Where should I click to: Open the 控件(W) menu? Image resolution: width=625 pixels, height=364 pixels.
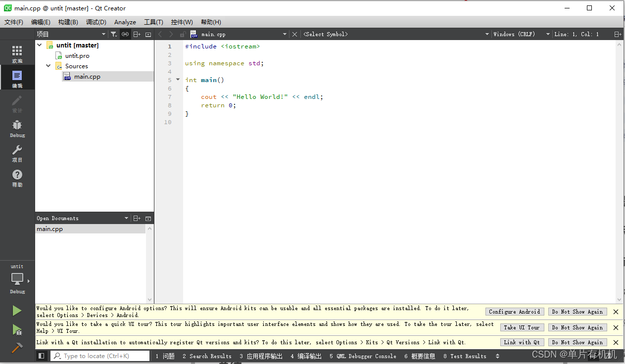click(182, 22)
